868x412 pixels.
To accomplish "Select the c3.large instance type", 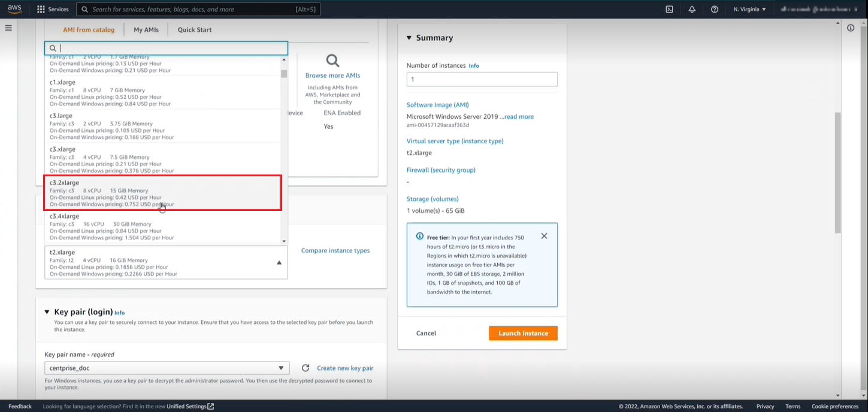I will point(162,126).
